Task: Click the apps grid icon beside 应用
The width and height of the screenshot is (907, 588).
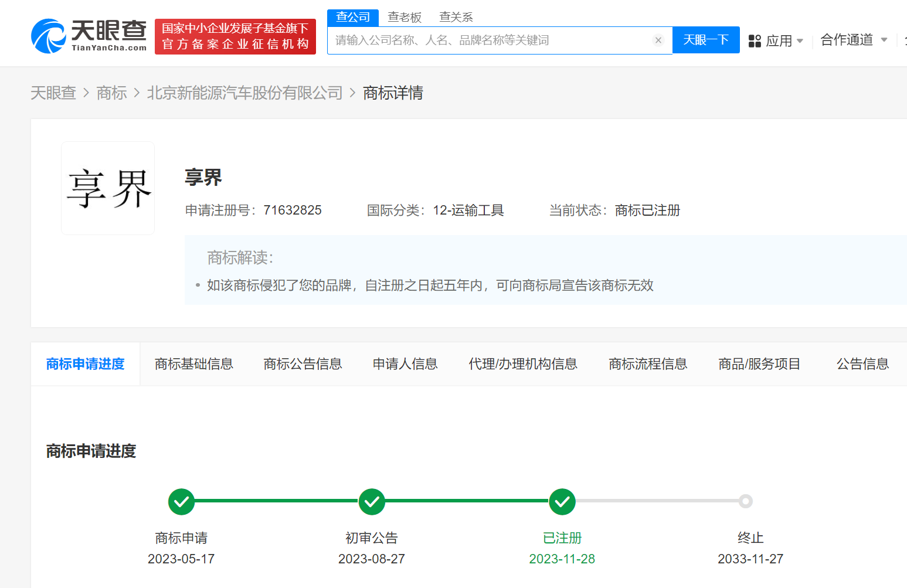Action: 755,40
